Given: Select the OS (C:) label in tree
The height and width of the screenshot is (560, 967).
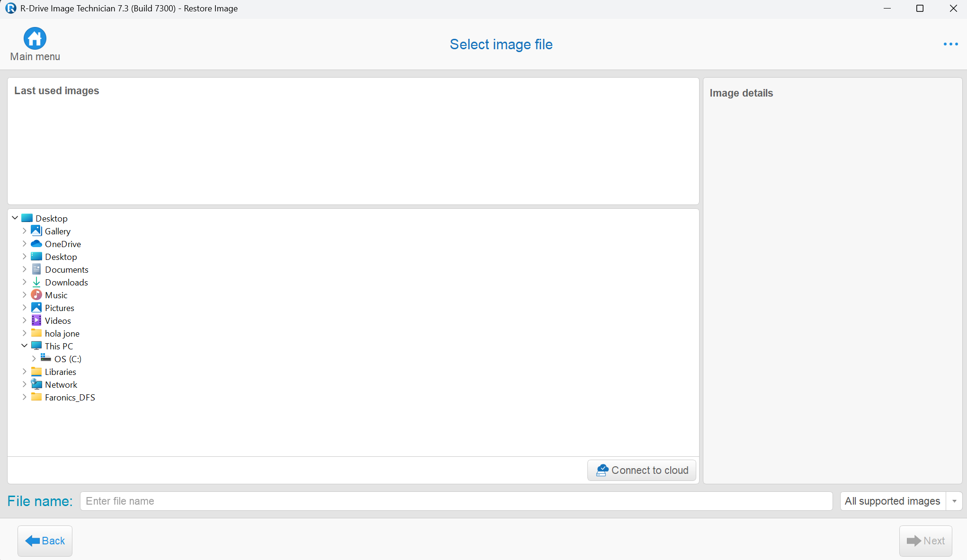Looking at the screenshot, I should coord(68,359).
